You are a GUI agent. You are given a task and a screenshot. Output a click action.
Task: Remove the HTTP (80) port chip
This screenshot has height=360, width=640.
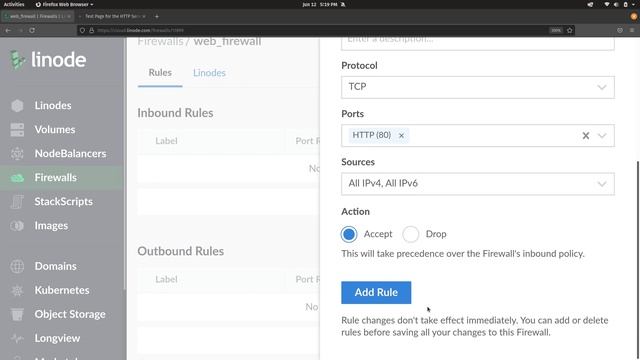tap(401, 136)
